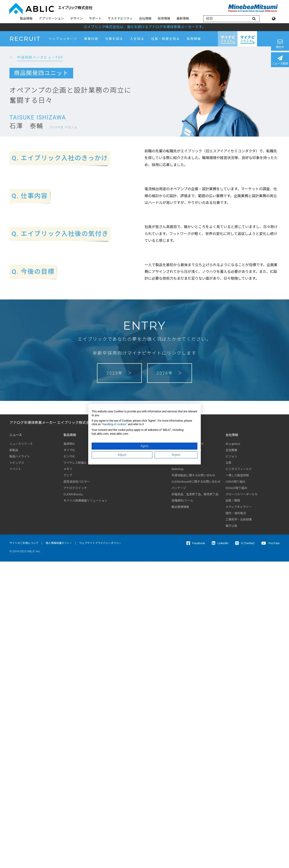289x868 pixels.
Task: Open ウェブサイトプライバシーポリシー link
Action: pos(100,543)
